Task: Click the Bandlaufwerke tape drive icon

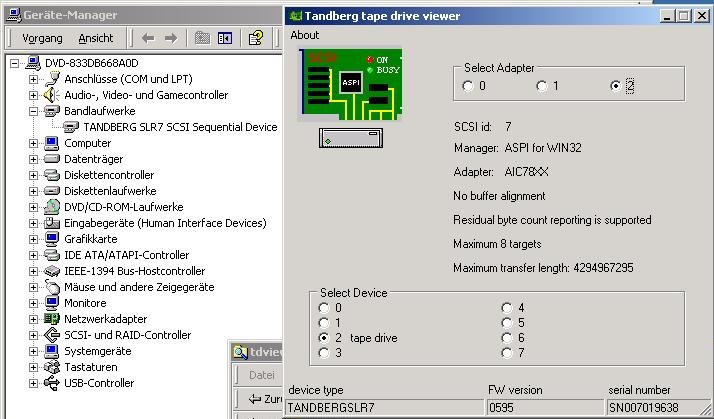Action: [x=51, y=111]
